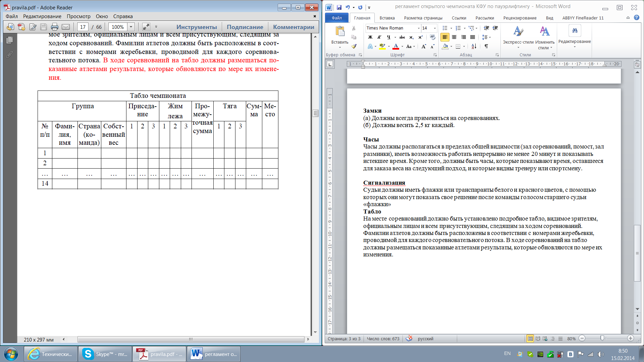644x362 pixels.
Task: Click the Word zoom slider handle
Action: [x=602, y=339]
